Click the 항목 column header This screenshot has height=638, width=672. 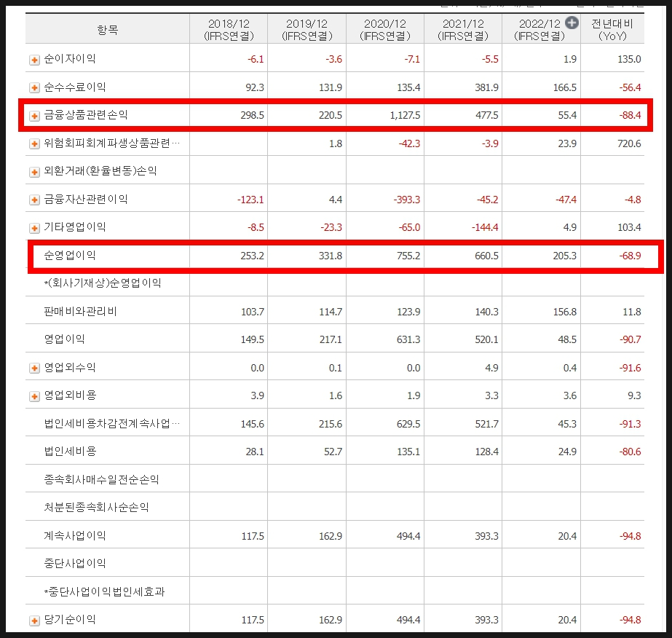107,30
